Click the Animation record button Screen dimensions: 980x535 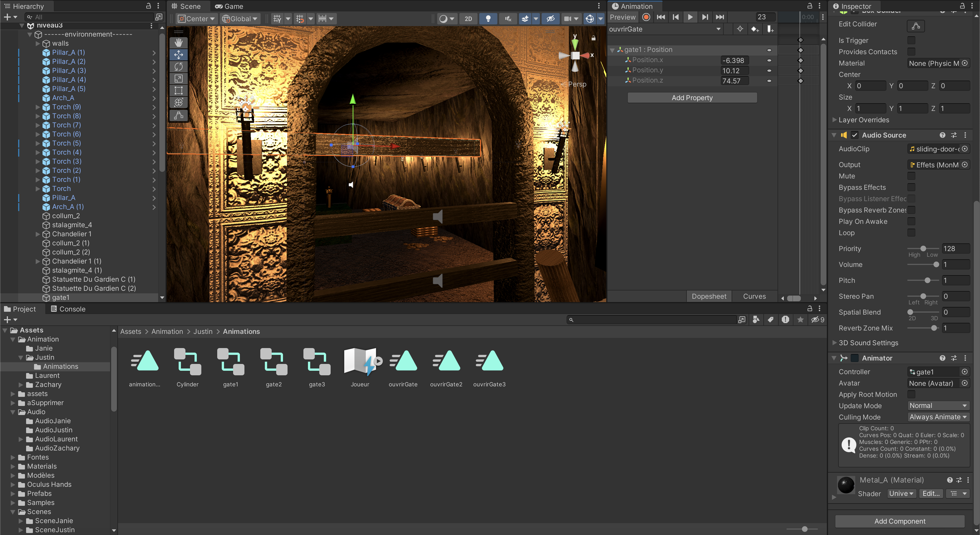point(646,17)
